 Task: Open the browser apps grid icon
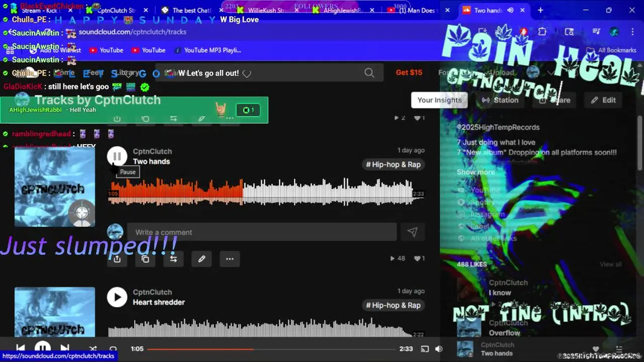click(x=10, y=50)
